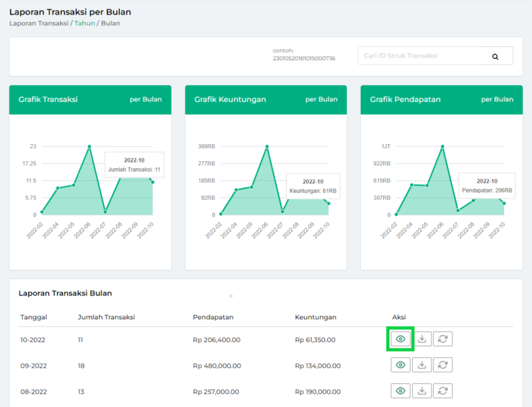Refresh the 08-2022 row data

pyautogui.click(x=443, y=391)
